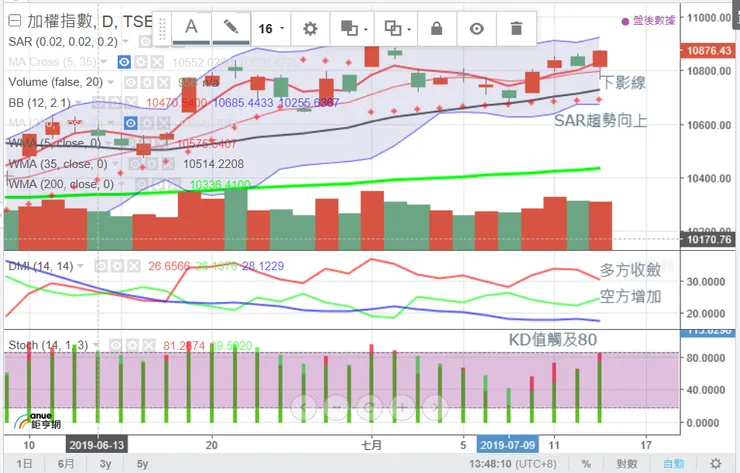
Task: Open the visual order layers dropdown
Action: [353, 29]
